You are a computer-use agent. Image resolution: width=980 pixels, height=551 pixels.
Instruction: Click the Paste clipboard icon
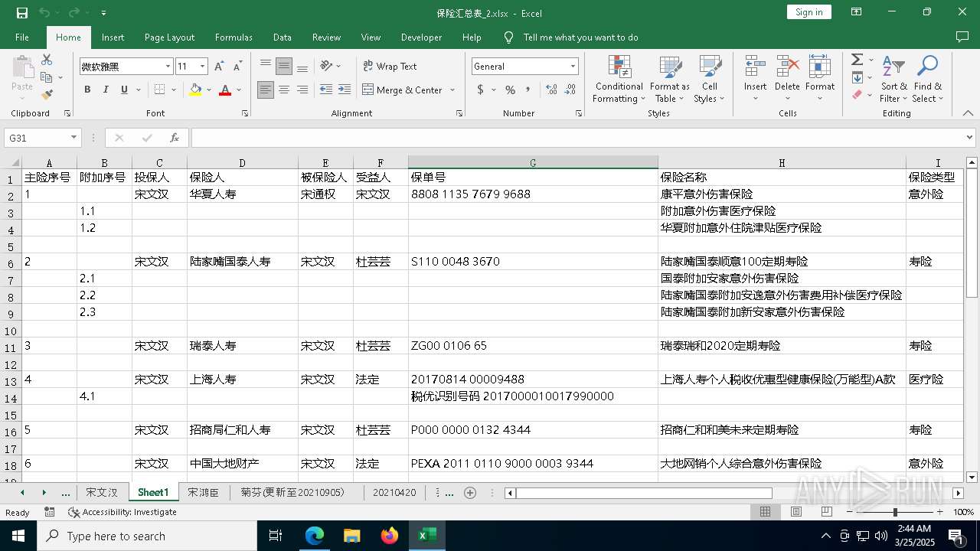(x=22, y=67)
